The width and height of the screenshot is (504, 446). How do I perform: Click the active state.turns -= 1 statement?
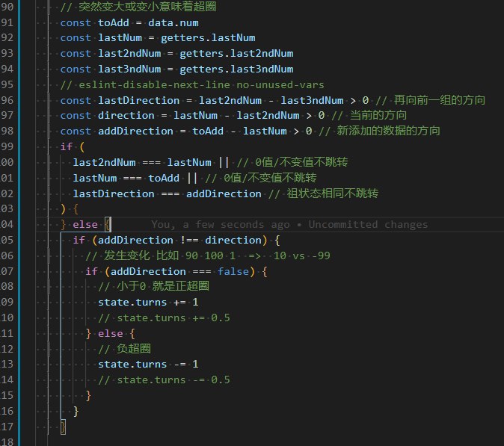tap(148, 365)
